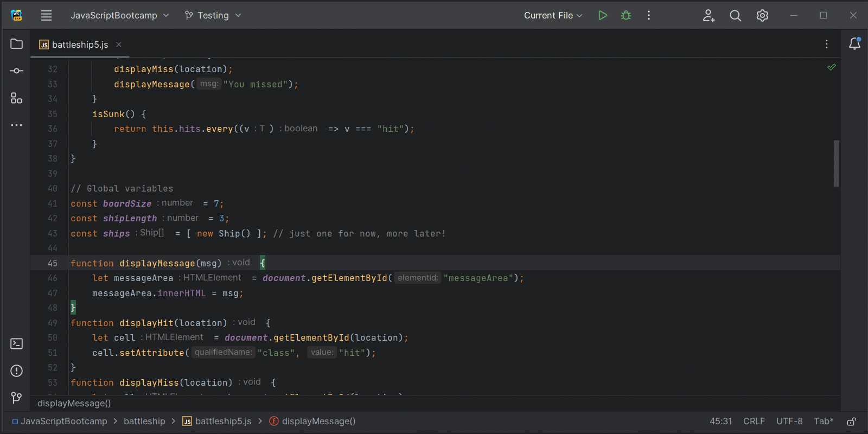Image resolution: width=868 pixels, height=434 pixels.
Task: Click the isSunk() method name
Action: pyautogui.click(x=108, y=114)
